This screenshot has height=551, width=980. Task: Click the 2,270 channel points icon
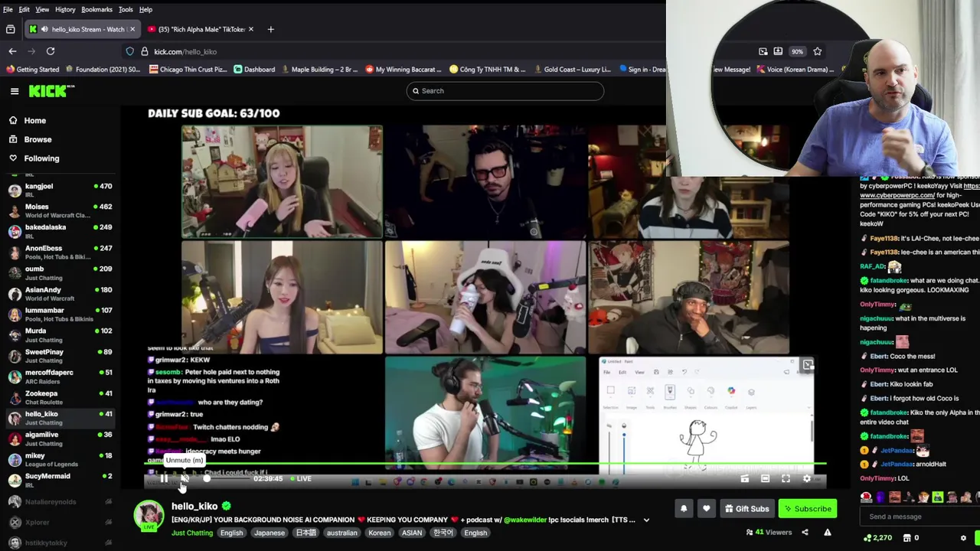tap(867, 538)
